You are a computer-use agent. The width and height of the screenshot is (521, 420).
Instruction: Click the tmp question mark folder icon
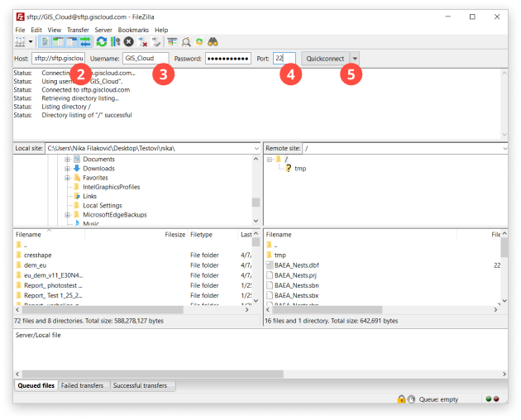coord(289,169)
